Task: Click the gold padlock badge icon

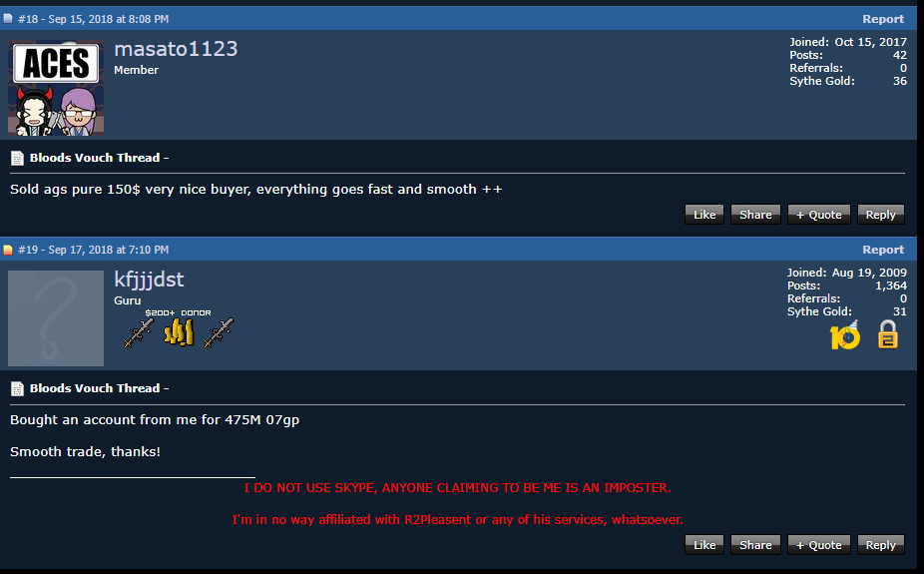Action: [887, 334]
